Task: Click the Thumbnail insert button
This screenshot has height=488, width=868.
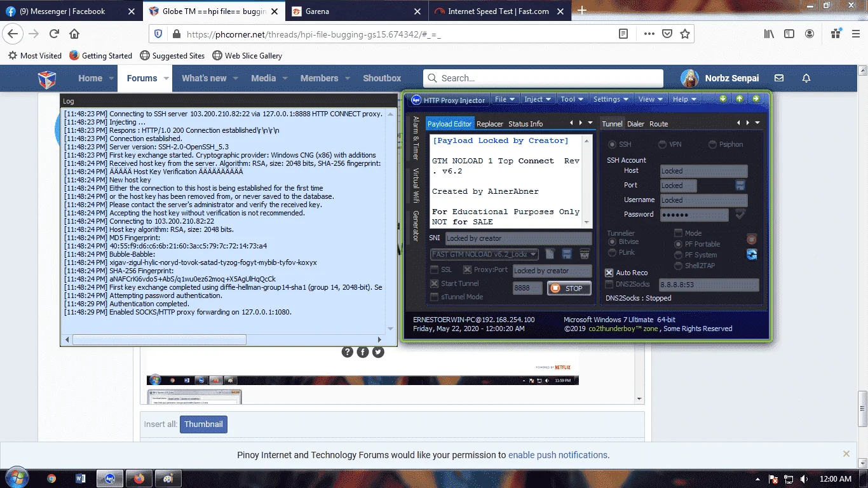Action: (203, 424)
